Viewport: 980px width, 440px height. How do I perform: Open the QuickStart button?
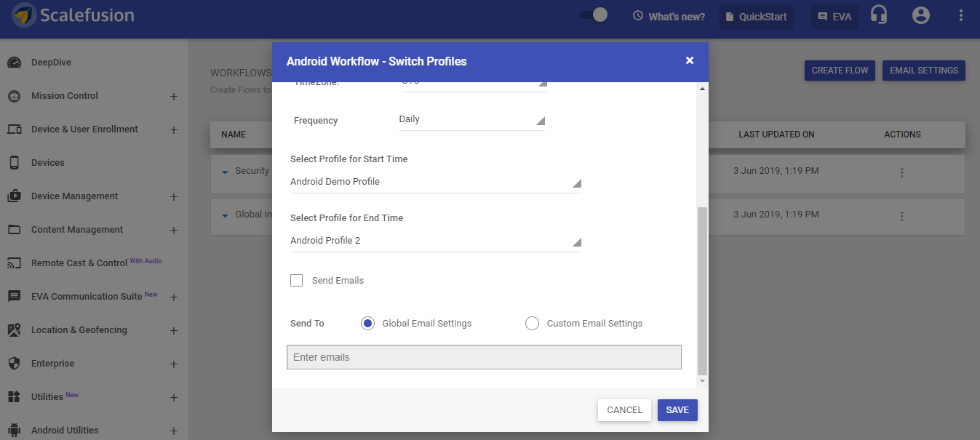756,17
